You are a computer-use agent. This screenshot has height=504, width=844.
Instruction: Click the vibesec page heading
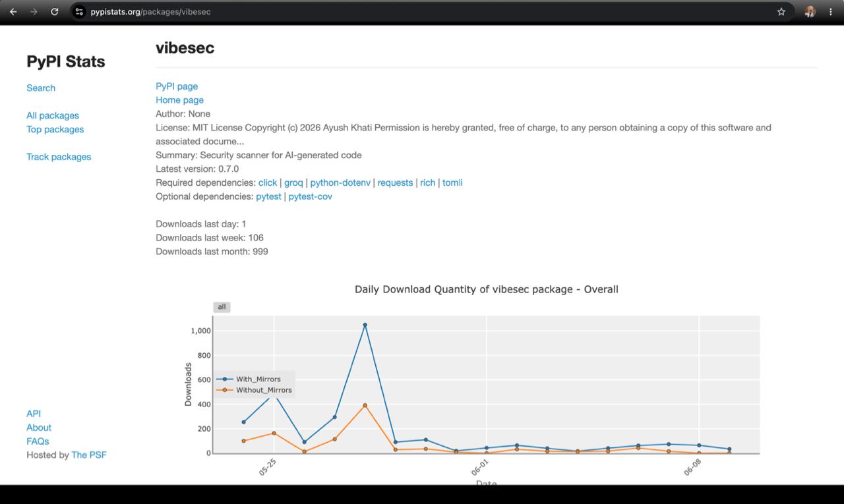tap(185, 48)
